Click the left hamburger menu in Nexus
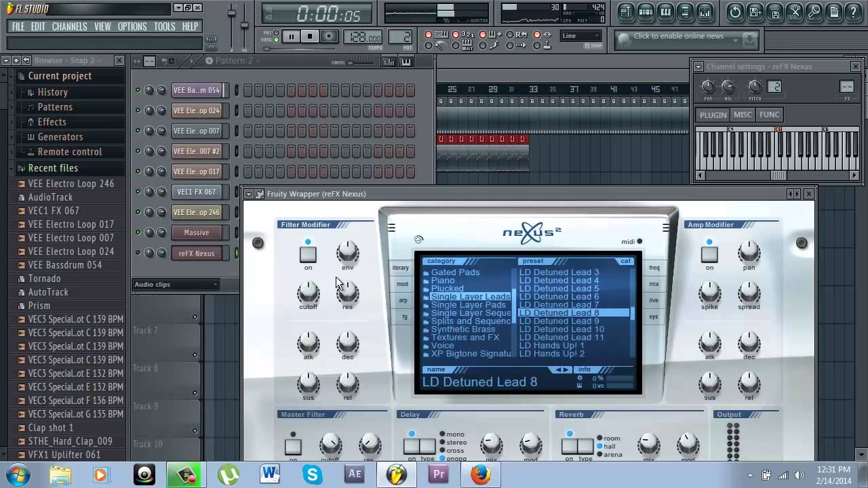Screen dimensions: 868x488 pos(391,228)
